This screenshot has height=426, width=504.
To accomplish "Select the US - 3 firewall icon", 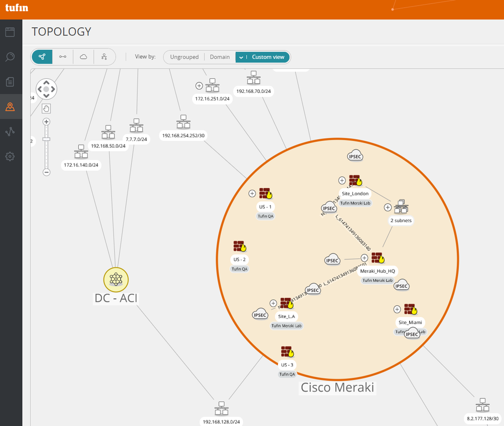I will 288,352.
